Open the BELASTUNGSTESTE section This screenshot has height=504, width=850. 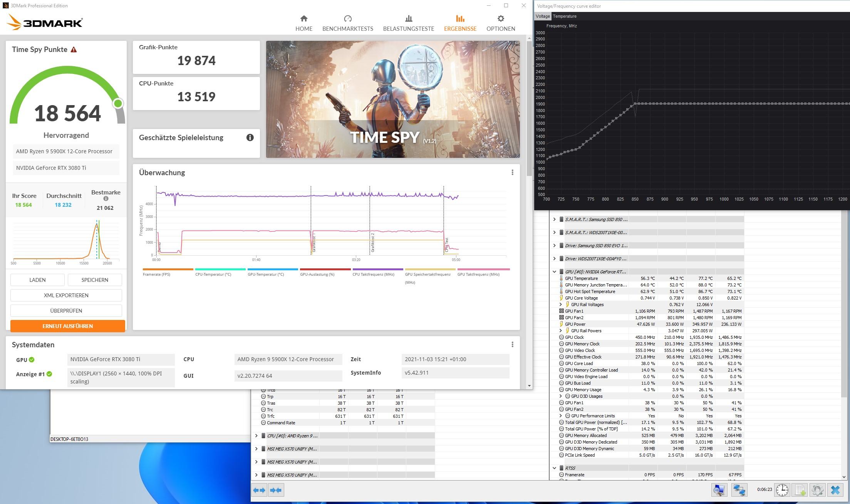coord(408,23)
